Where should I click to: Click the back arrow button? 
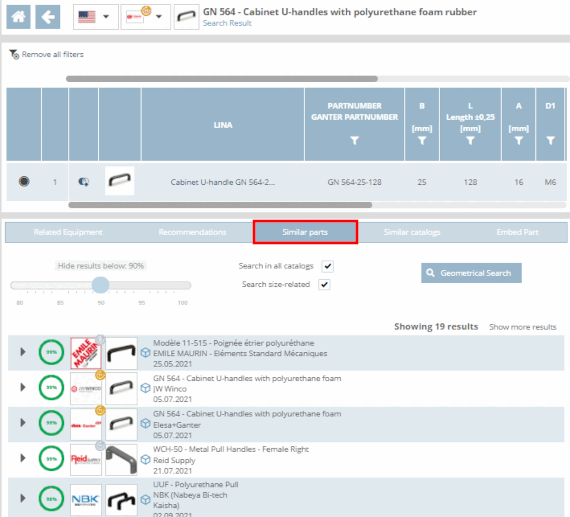(48, 17)
